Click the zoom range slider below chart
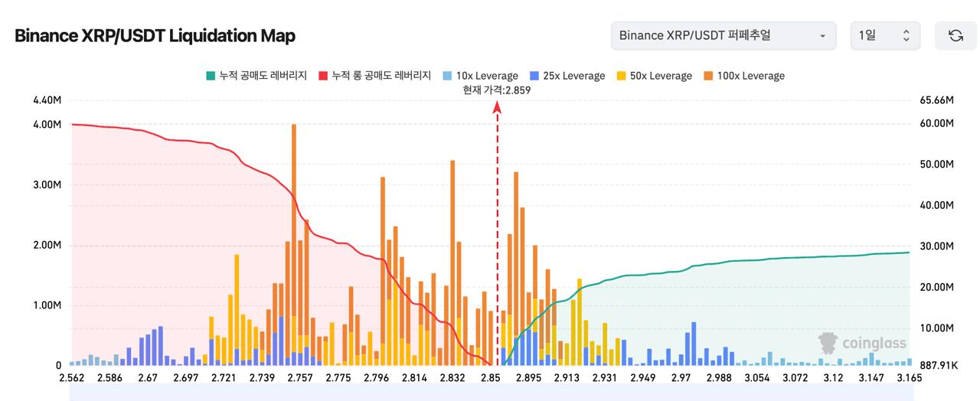The width and height of the screenshot is (980, 401). pos(491,393)
